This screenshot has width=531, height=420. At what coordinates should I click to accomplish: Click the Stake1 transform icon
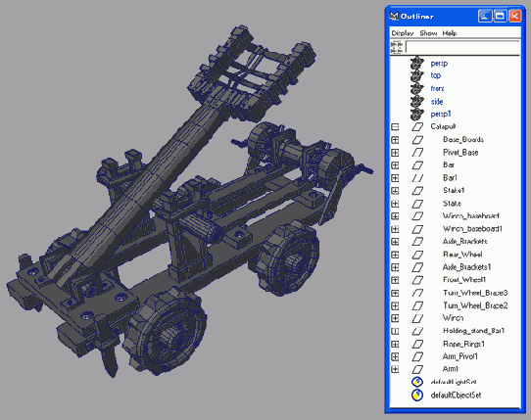coord(417,191)
